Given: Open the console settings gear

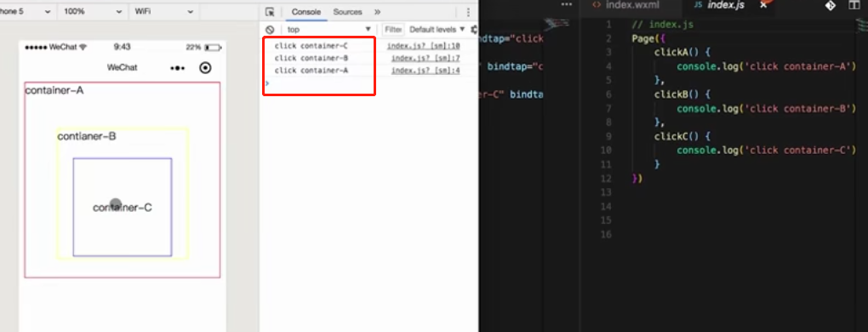Looking at the screenshot, I should coord(474,29).
